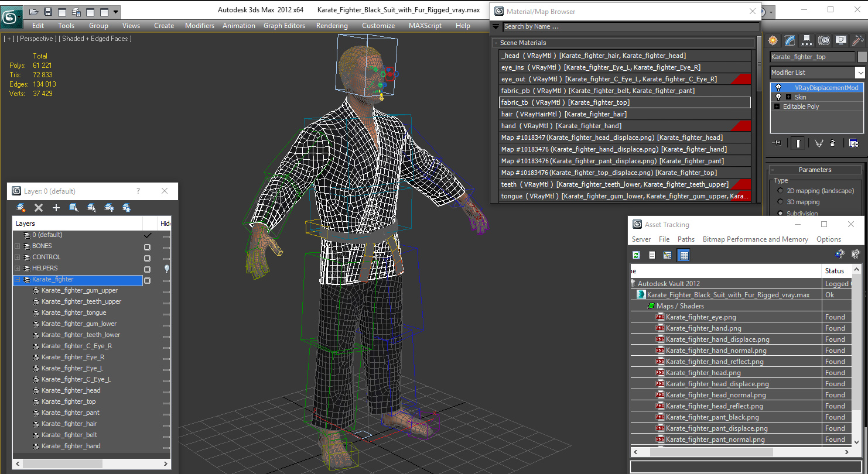Open Bitmap Performance and Memory menu
This screenshot has width=868, height=474.
coord(756,239)
